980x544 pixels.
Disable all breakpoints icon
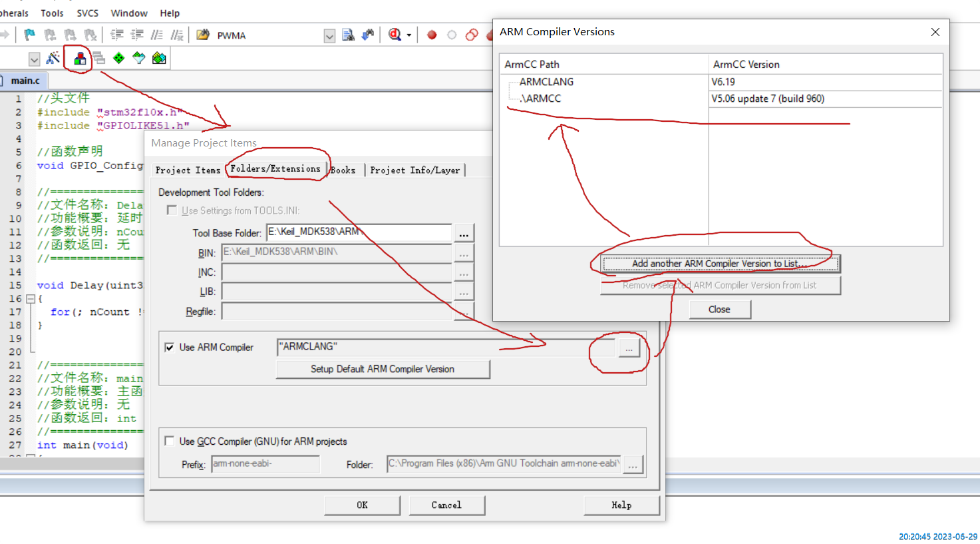click(472, 35)
